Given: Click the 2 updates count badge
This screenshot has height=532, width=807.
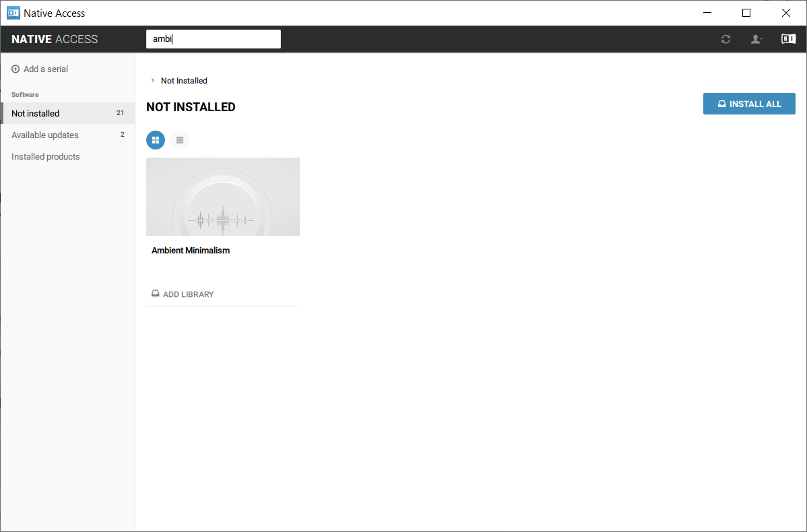Looking at the screenshot, I should pos(122,134).
